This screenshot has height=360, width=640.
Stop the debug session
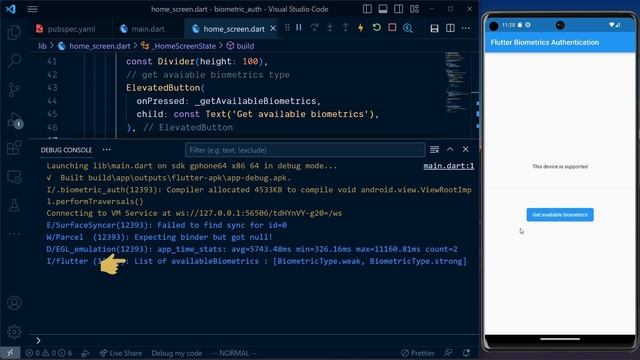[392, 27]
